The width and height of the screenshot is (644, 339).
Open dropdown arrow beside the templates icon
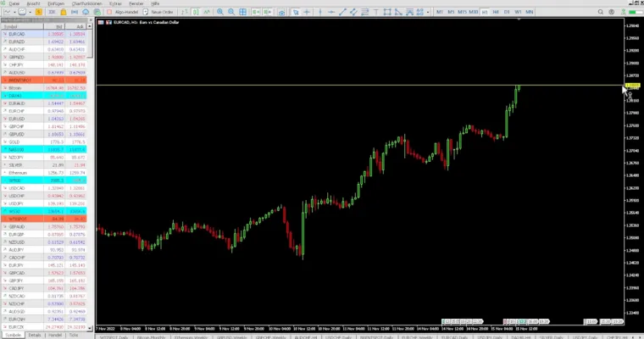point(30,12)
